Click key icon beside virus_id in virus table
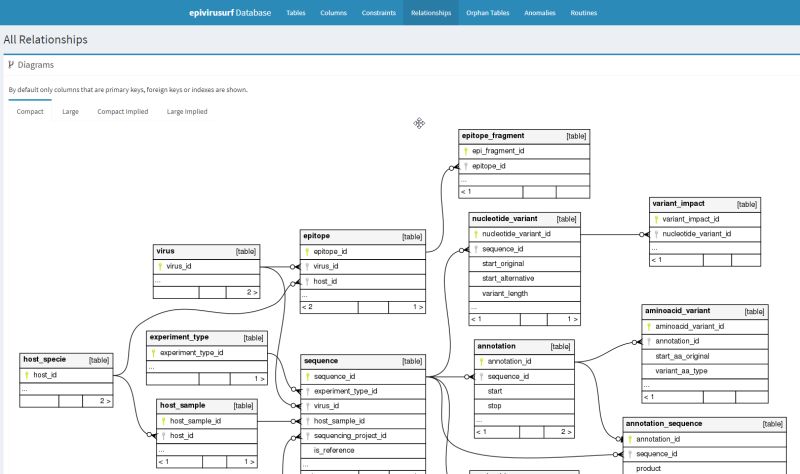 coord(160,266)
